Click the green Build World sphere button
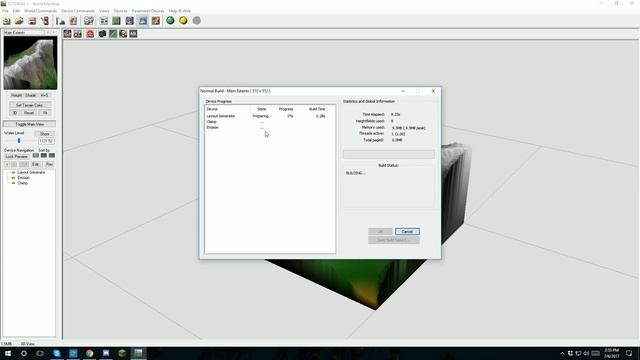The height and width of the screenshot is (360, 640). coord(170,20)
